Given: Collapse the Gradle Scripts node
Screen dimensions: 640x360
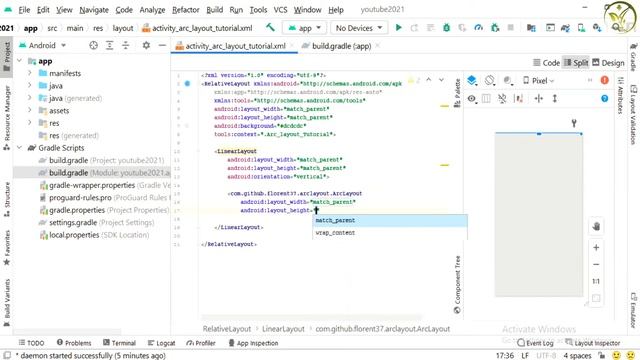Looking at the screenshot, I should pos(19,147).
